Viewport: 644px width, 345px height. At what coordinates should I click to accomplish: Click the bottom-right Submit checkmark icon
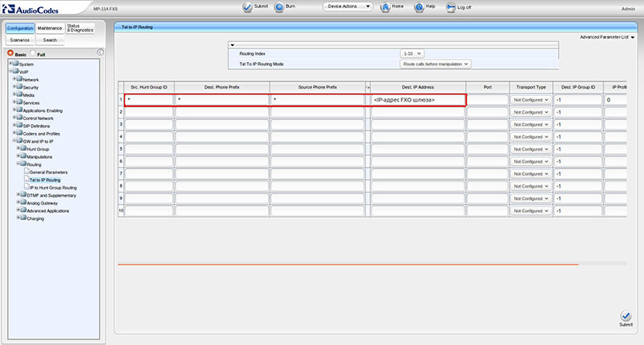click(x=625, y=316)
